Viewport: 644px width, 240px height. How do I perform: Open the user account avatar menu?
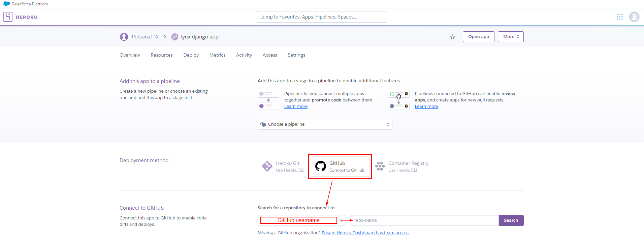(634, 17)
